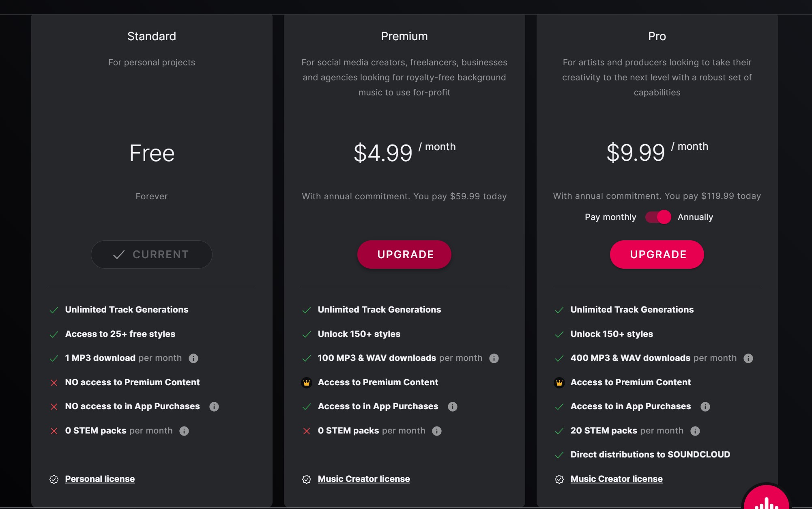Show info for 400 MP3 & WAV downloads
The image size is (812, 509).
tap(748, 358)
